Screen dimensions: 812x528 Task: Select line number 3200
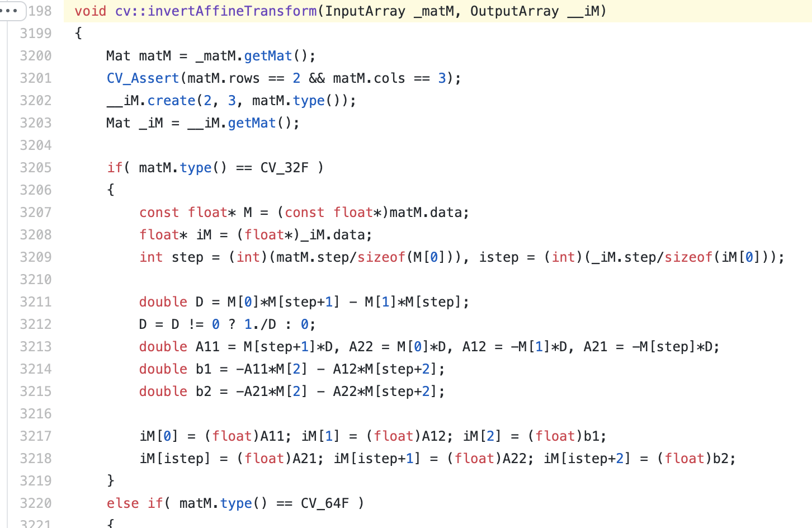[36, 55]
